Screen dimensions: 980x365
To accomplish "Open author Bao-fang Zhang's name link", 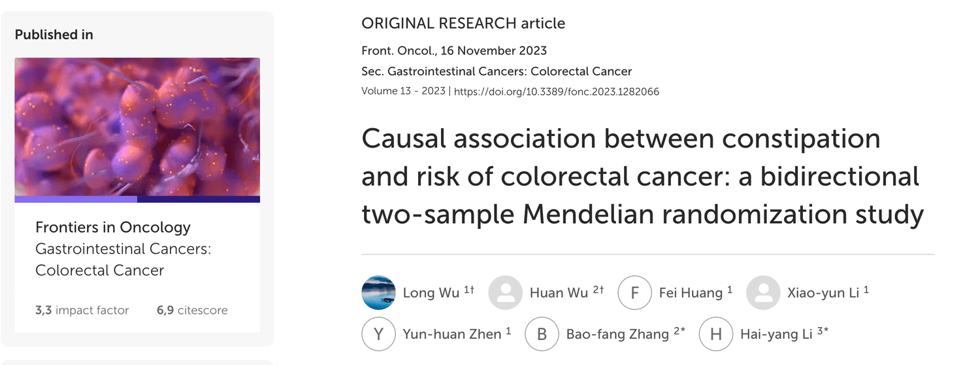I will pyautogui.click(x=617, y=335).
